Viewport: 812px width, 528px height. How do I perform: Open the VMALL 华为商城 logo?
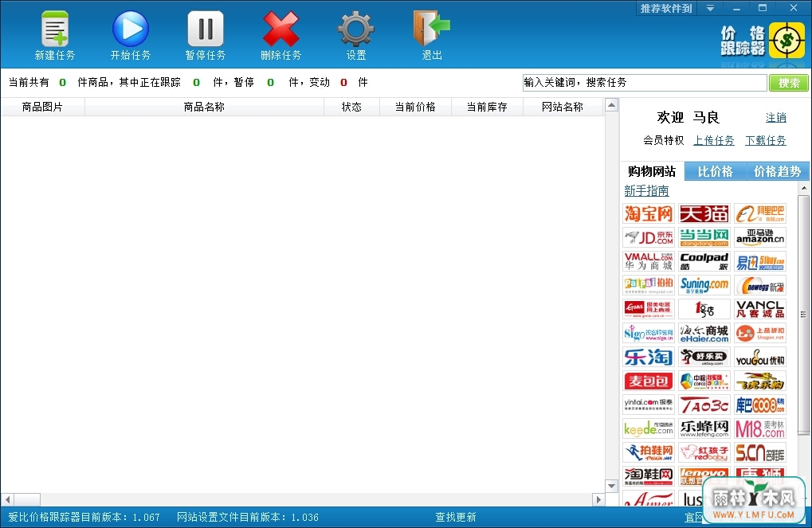tap(649, 261)
